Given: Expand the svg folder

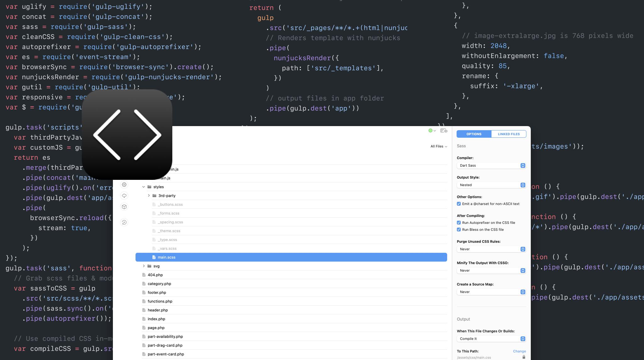Looking at the screenshot, I should pyautogui.click(x=144, y=266).
